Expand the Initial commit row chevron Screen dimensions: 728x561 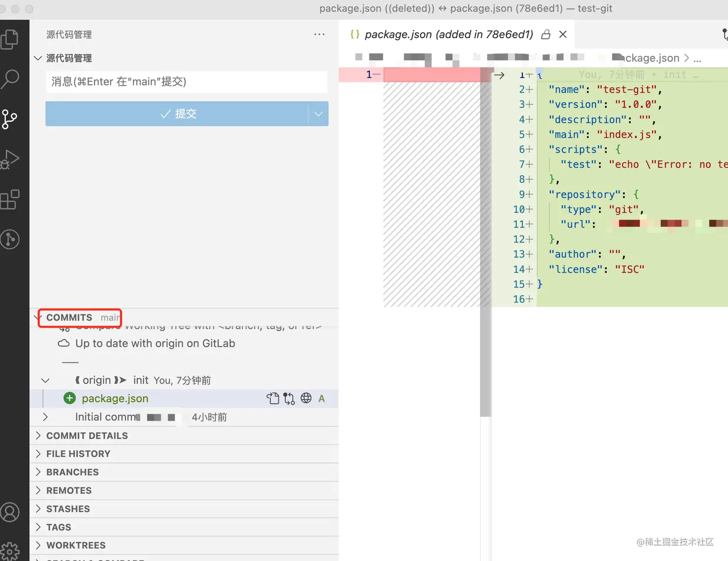pyautogui.click(x=45, y=417)
